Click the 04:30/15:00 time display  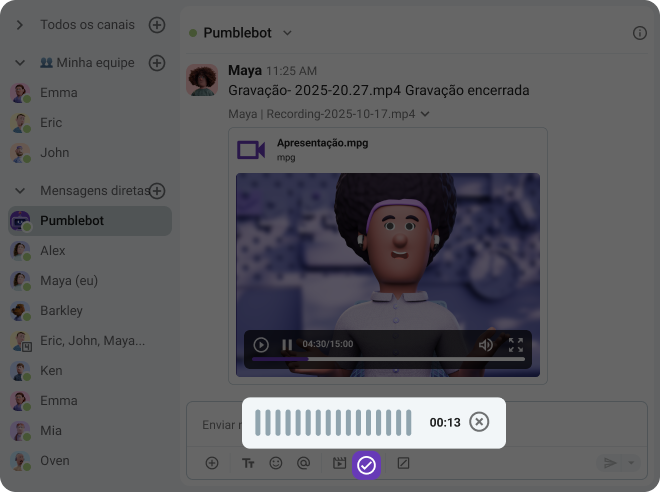point(327,344)
